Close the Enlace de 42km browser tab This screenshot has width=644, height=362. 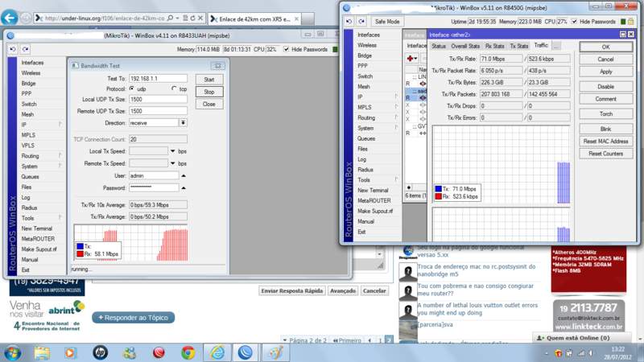296,19
